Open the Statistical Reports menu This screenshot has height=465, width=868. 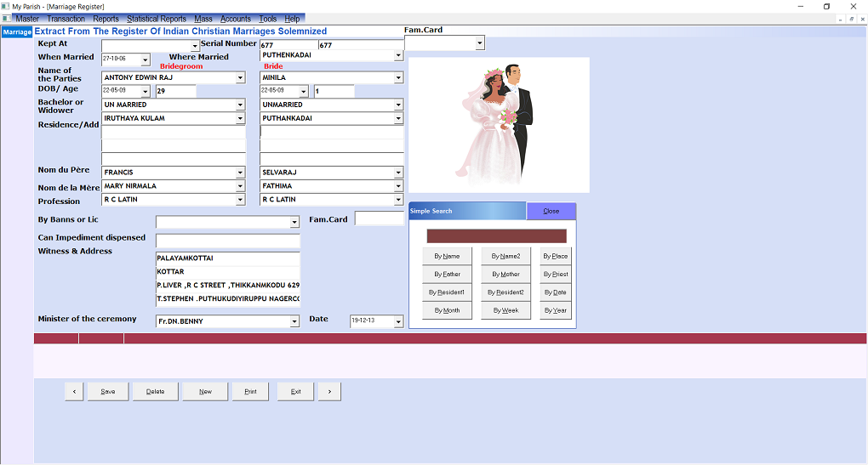click(157, 19)
